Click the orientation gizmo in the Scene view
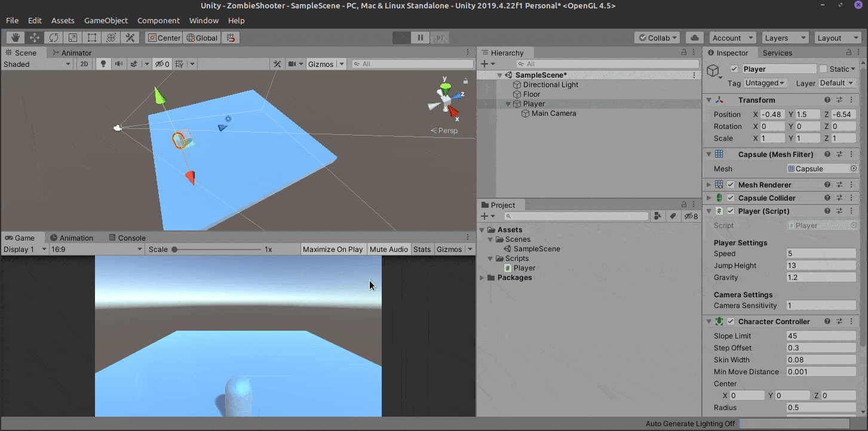The width and height of the screenshot is (868, 431). click(x=444, y=99)
